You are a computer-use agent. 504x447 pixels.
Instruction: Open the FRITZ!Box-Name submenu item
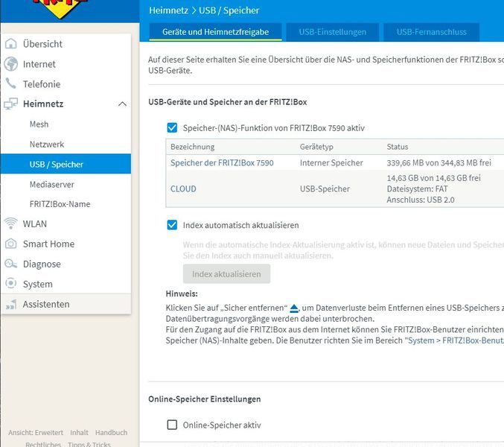coord(60,204)
